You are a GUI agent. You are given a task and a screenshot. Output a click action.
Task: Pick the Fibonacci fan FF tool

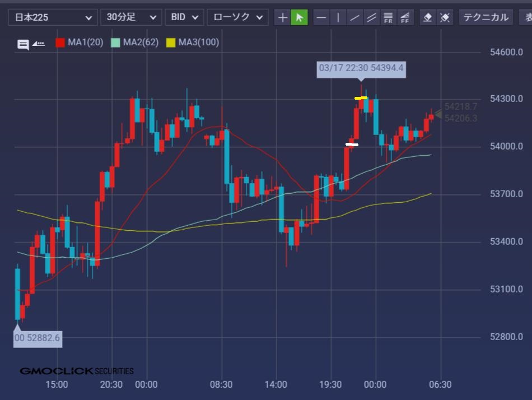pyautogui.click(x=405, y=17)
